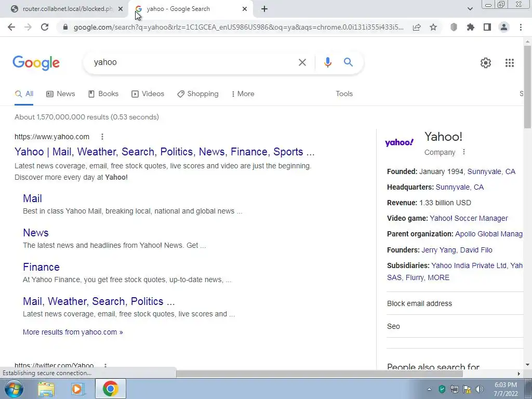
Task: Open Google settings gear
Action: coord(486,63)
